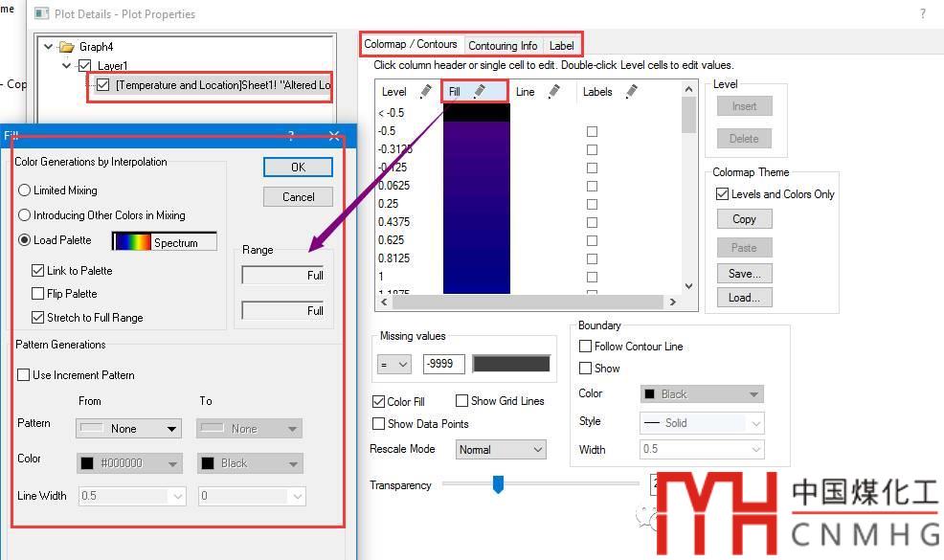This screenshot has width=944, height=560.
Task: Open the Rescale Mode dropdown
Action: pos(500,449)
